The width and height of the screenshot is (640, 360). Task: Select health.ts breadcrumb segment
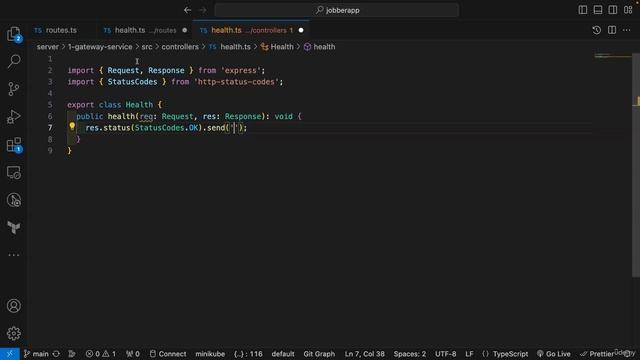pyautogui.click(x=230, y=47)
